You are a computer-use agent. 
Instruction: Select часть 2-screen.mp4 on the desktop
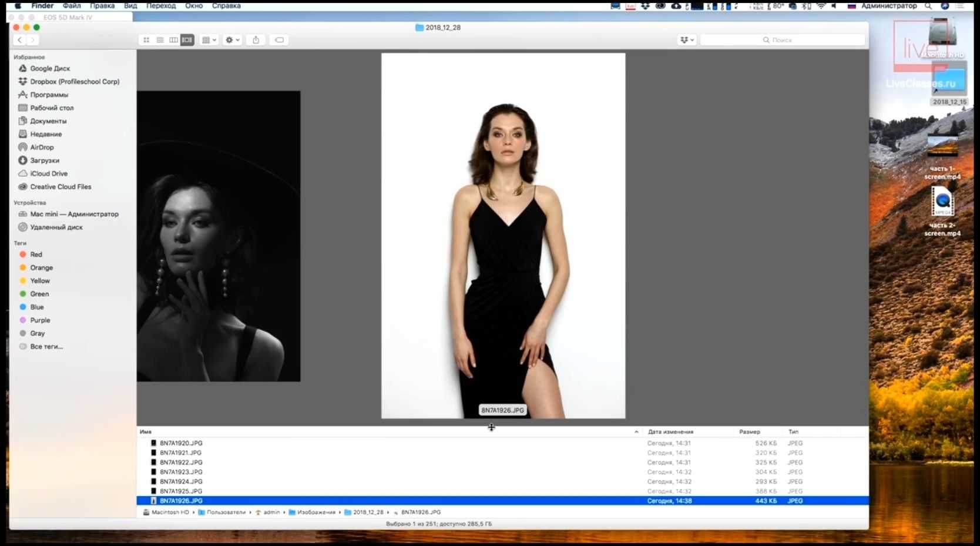click(x=942, y=212)
